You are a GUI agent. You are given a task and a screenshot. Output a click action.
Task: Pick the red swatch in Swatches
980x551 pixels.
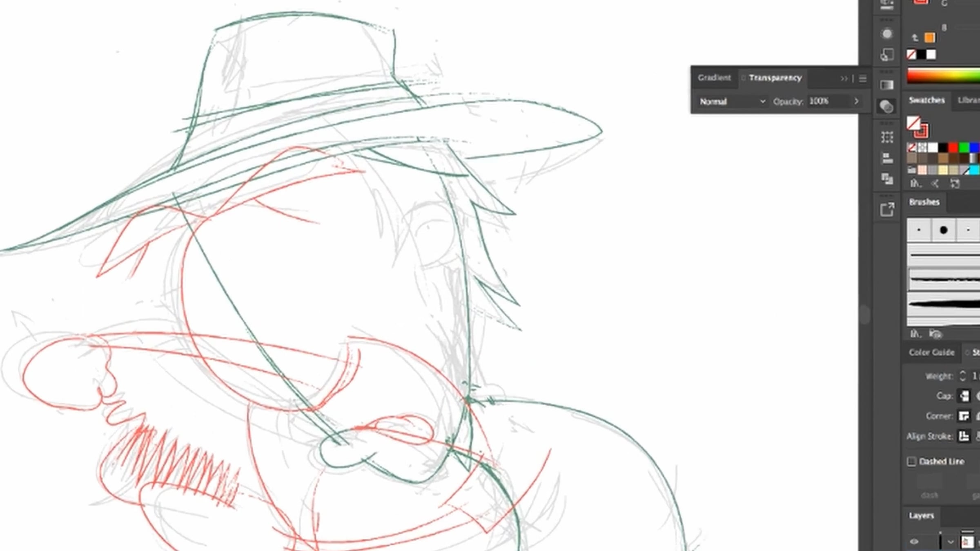953,147
